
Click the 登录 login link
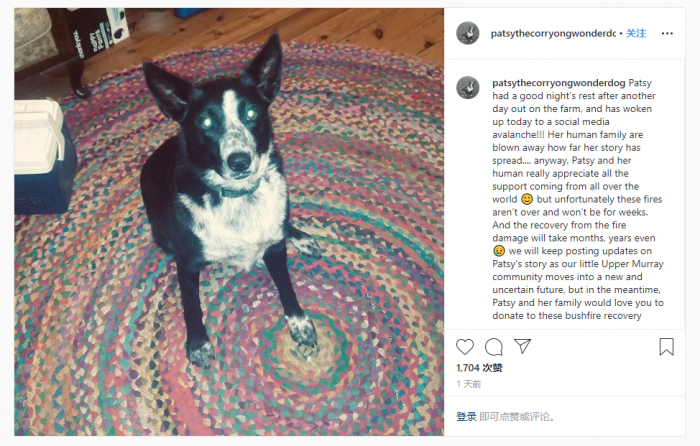coord(466,417)
